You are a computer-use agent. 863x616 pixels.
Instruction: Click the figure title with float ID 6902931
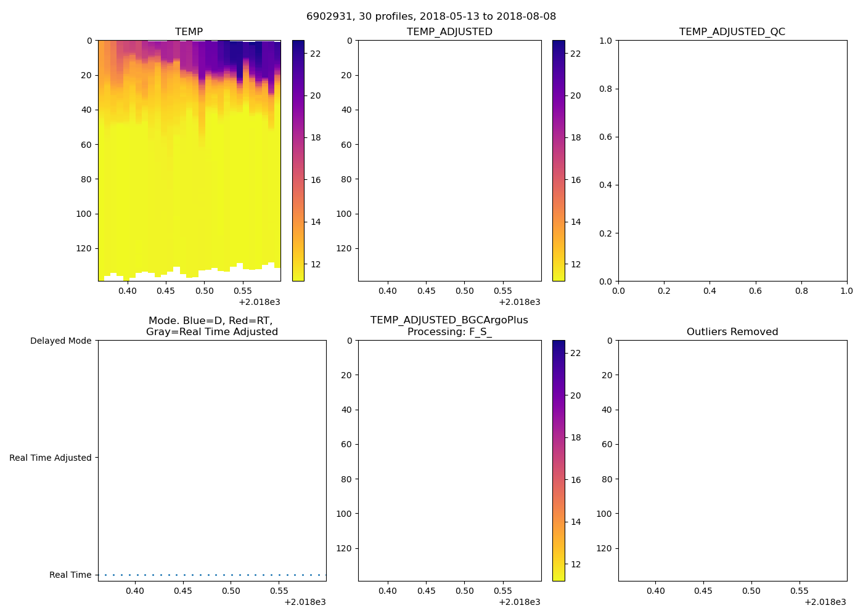click(431, 17)
